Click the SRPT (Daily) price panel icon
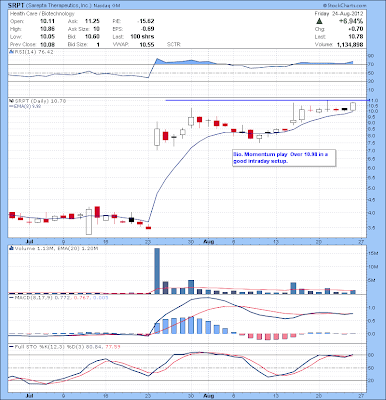The height and width of the screenshot is (400, 386). pyautogui.click(x=11, y=101)
